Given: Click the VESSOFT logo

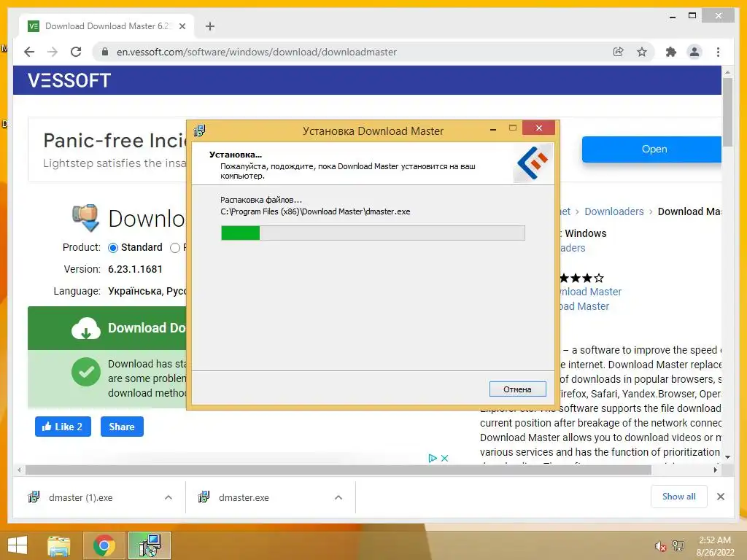Looking at the screenshot, I should (x=69, y=80).
